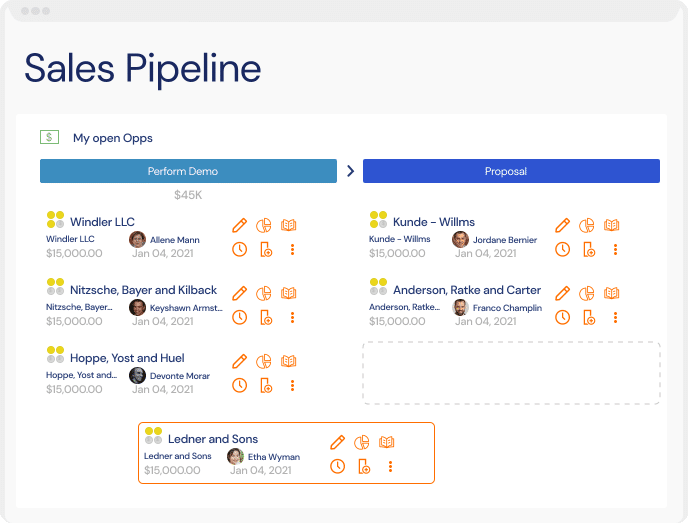
Task: Add document to Hoppe, Yost and Huel
Action: pos(266,385)
